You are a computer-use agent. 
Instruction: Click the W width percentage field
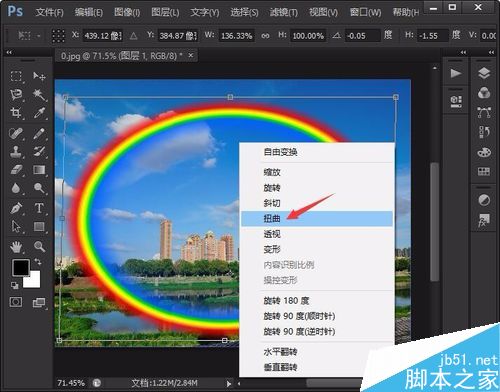pyautogui.click(x=236, y=36)
